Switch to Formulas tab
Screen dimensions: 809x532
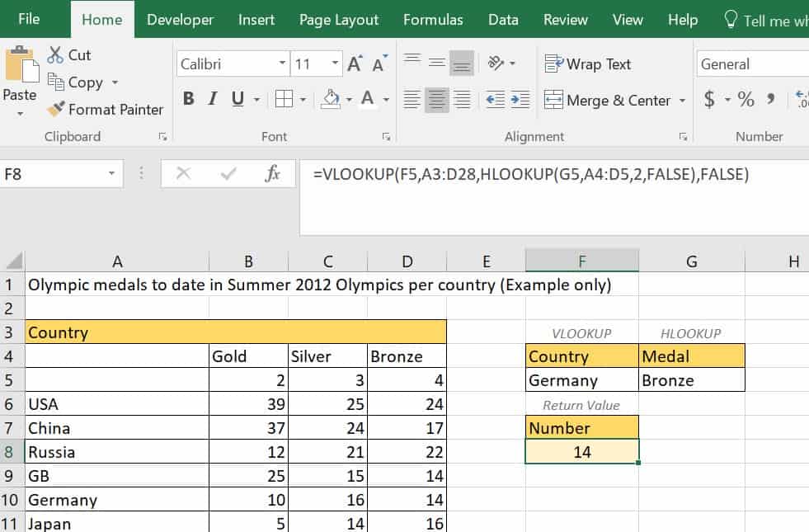(x=434, y=20)
